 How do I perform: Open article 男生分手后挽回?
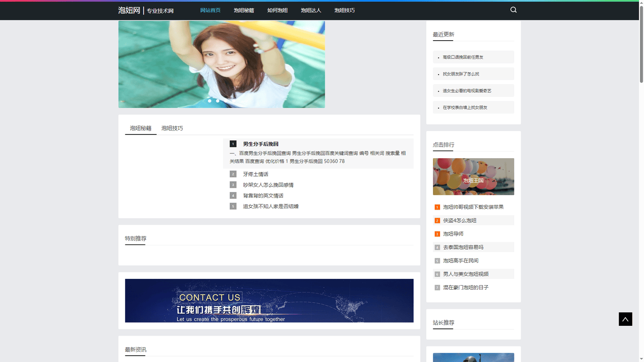(x=261, y=144)
